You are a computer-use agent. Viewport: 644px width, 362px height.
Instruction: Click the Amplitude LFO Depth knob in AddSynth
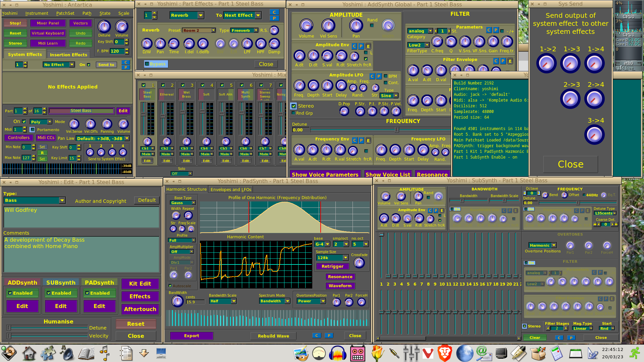(313, 86)
